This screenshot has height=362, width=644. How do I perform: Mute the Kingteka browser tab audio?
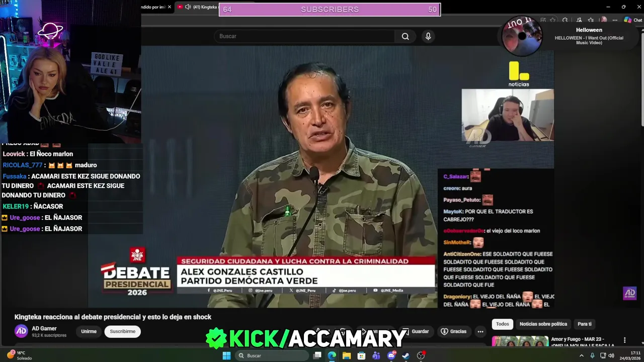[188, 7]
